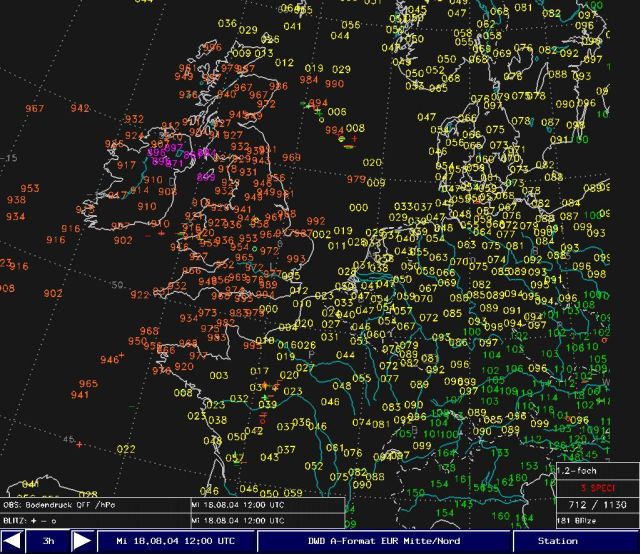Click the right arrow to step forward in time
Image resolution: width=640 pixels, height=554 pixels.
point(83,541)
